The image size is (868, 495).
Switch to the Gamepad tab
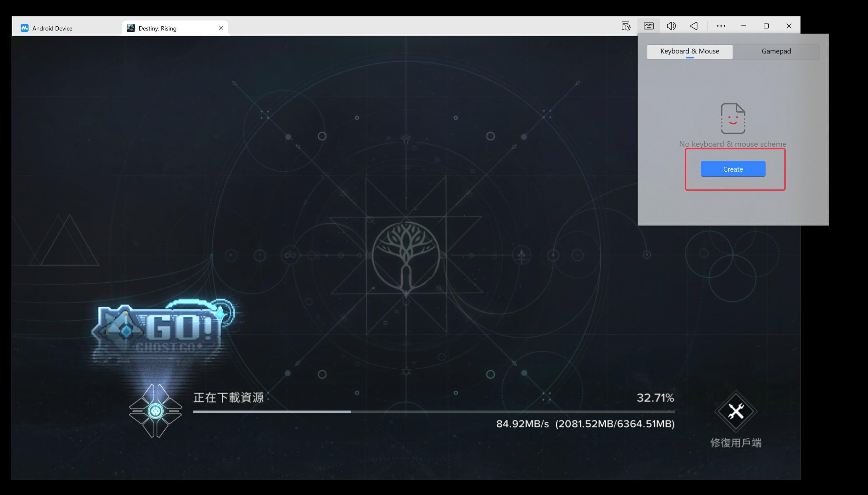point(776,51)
